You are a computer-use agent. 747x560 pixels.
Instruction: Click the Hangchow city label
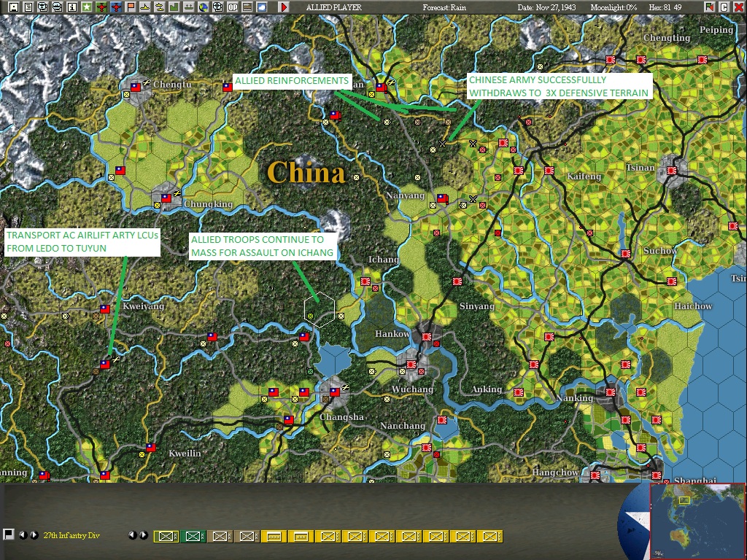pos(555,472)
